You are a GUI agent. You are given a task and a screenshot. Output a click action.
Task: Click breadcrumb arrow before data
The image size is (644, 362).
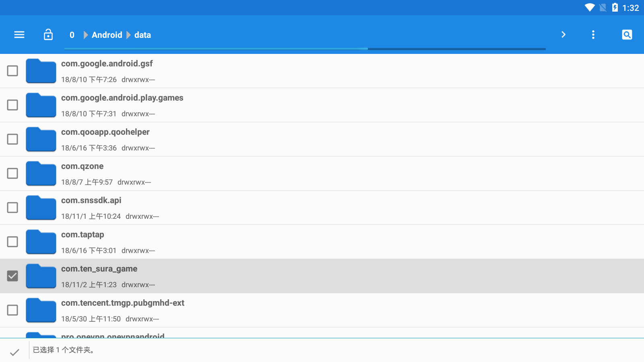[x=128, y=35]
